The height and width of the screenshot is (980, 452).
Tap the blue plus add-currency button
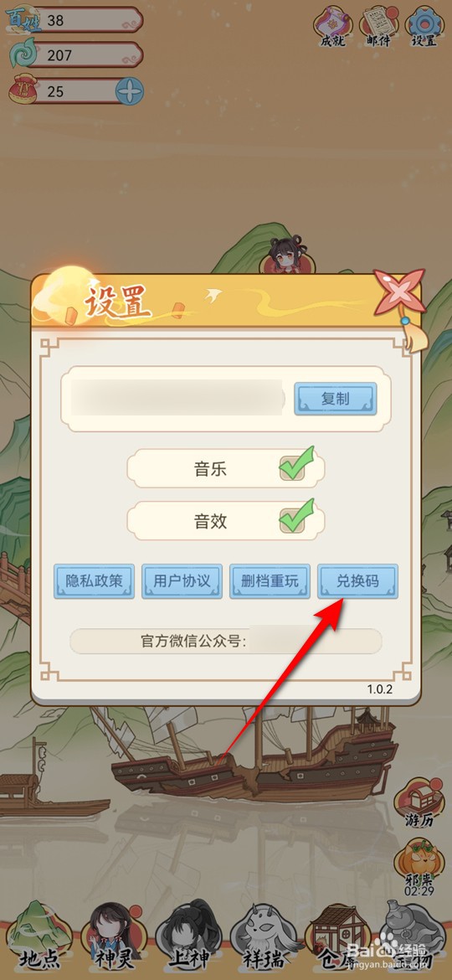coord(130,92)
